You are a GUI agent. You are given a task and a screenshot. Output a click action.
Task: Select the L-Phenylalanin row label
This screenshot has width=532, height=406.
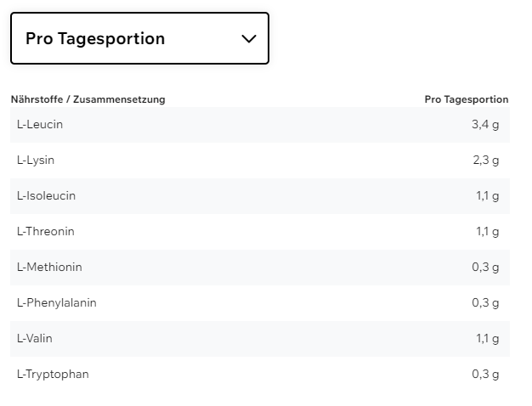(x=56, y=303)
